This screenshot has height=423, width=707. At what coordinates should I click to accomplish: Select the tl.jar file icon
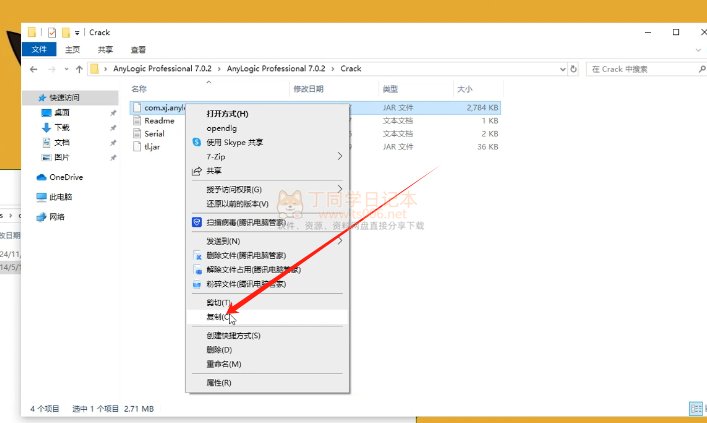click(138, 145)
